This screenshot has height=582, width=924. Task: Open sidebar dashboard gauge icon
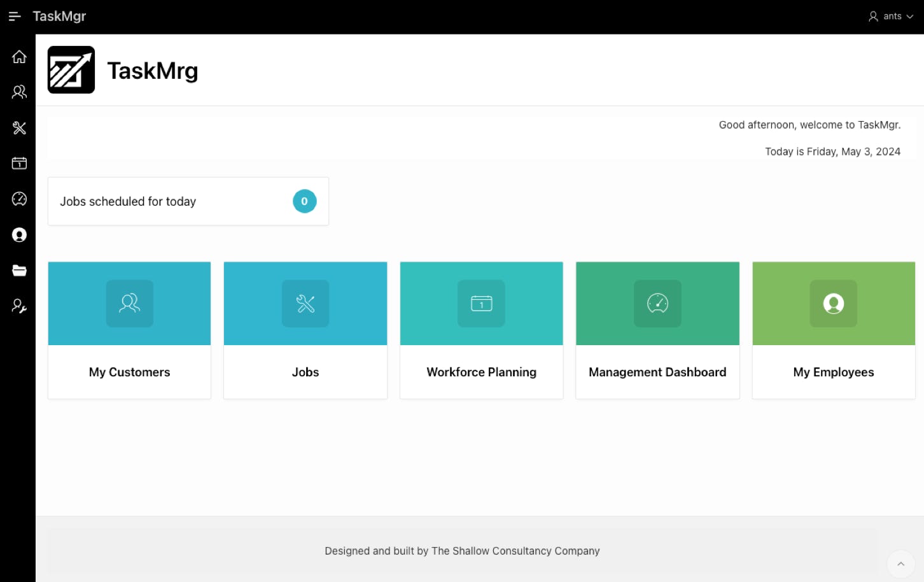[19, 199]
